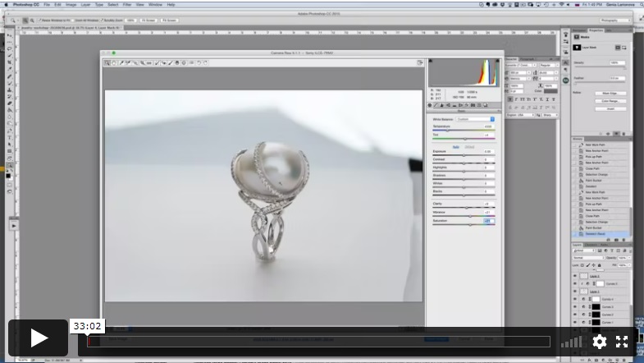Click the Character text color swatch
The image size is (644, 363).
tap(550, 91)
